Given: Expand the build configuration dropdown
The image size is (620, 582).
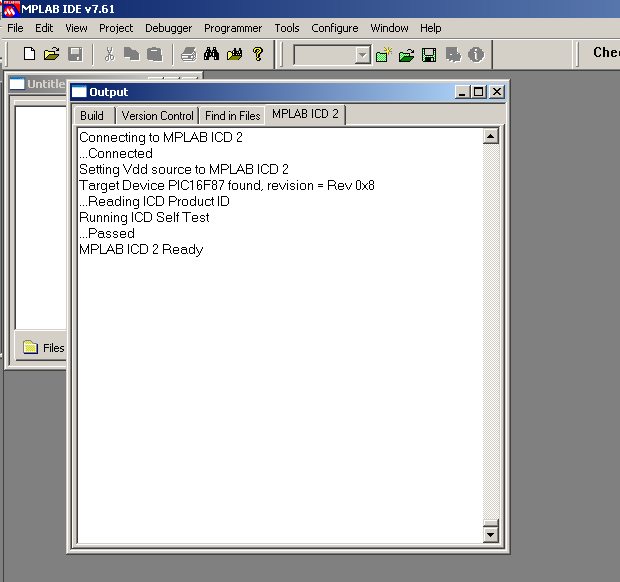Looking at the screenshot, I should [362, 55].
